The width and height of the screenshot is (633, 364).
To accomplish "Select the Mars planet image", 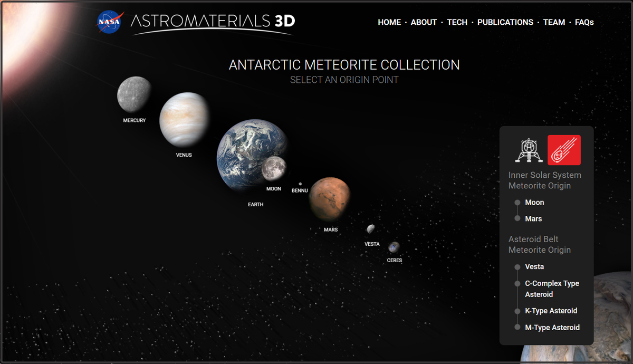I will [x=330, y=199].
